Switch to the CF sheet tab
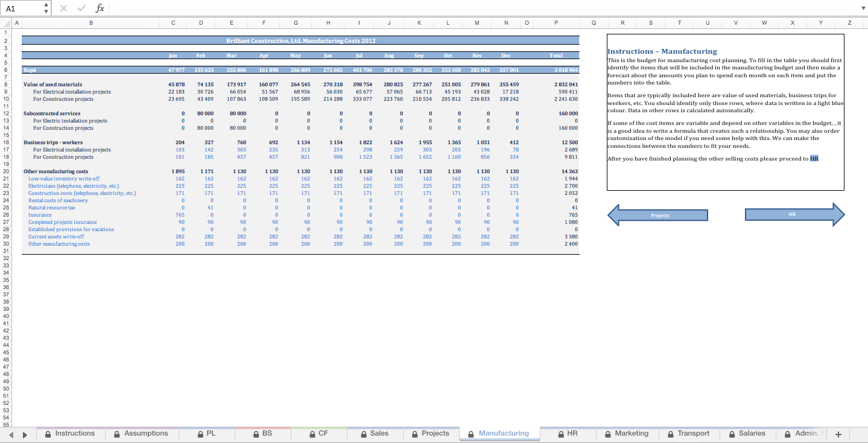Image resolution: width=868 pixels, height=443 pixels. tap(318, 433)
